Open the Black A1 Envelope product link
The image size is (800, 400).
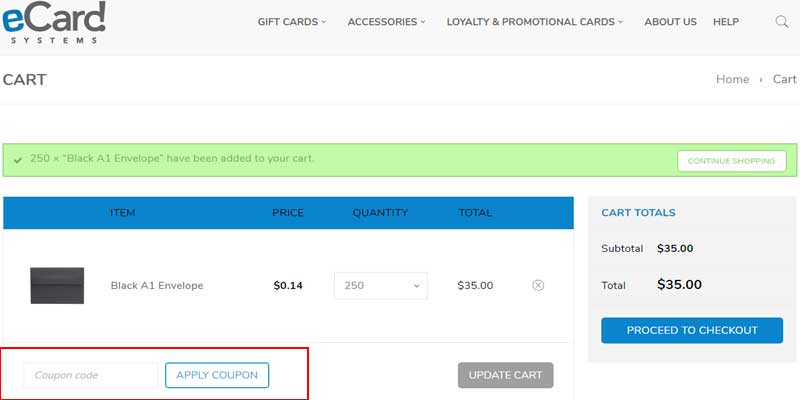(157, 285)
